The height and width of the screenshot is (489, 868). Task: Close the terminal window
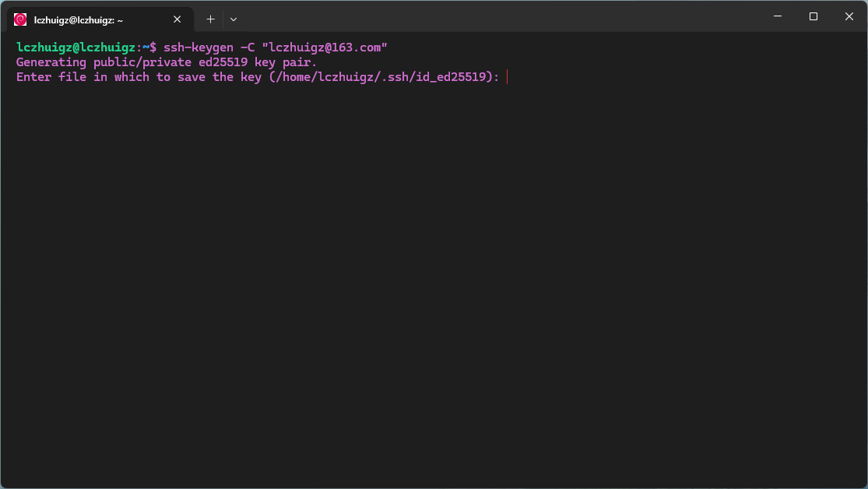[849, 16]
